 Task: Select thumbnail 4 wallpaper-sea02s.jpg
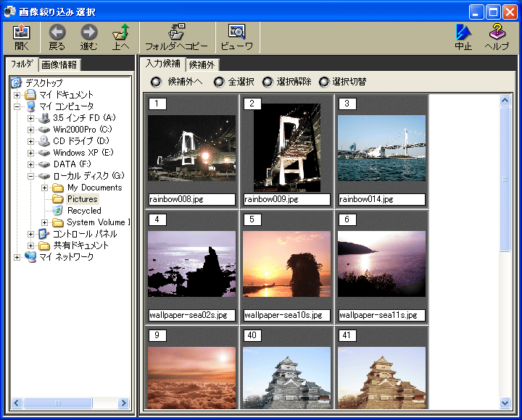click(191, 264)
